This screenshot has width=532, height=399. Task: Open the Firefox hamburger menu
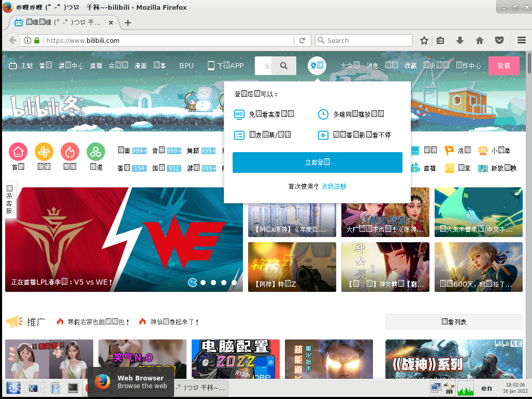coord(522,40)
